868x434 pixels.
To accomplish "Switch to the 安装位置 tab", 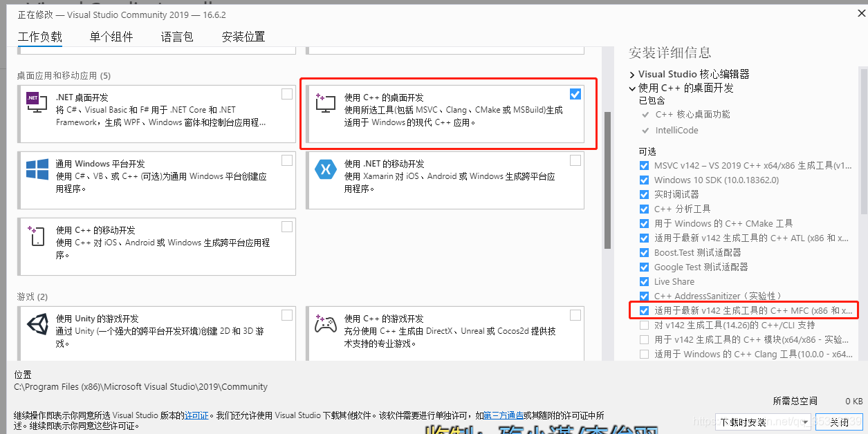I will tap(243, 37).
